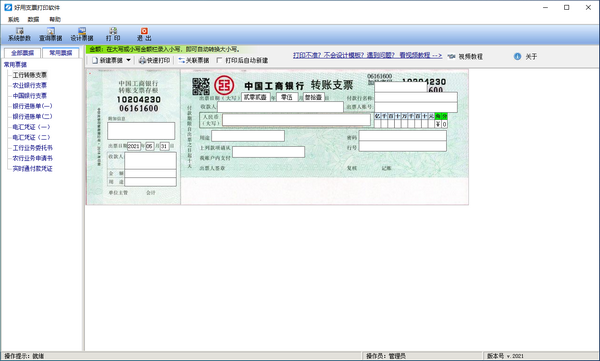Click the 快速打印 quick print button

(155, 60)
